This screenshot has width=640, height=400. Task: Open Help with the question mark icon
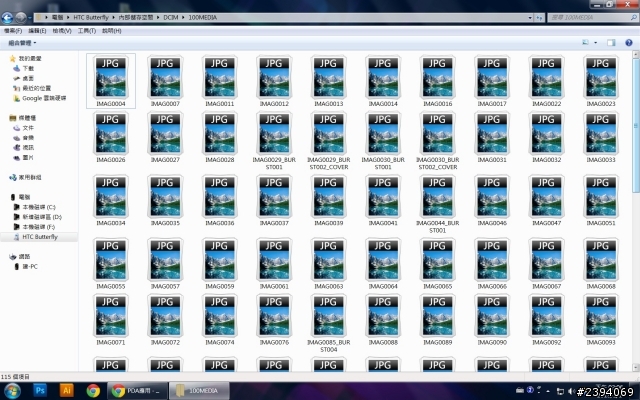coord(629,42)
